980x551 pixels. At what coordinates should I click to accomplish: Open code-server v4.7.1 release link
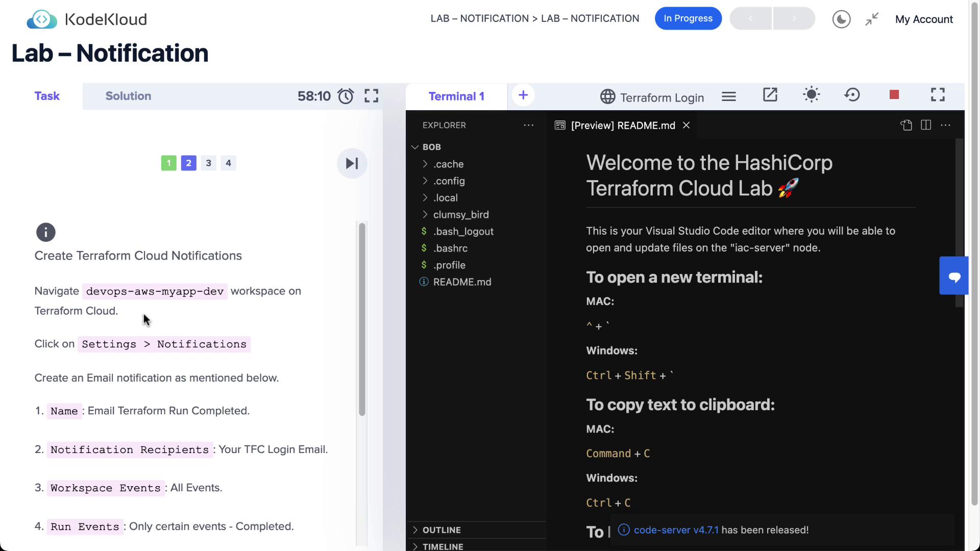tap(676, 530)
